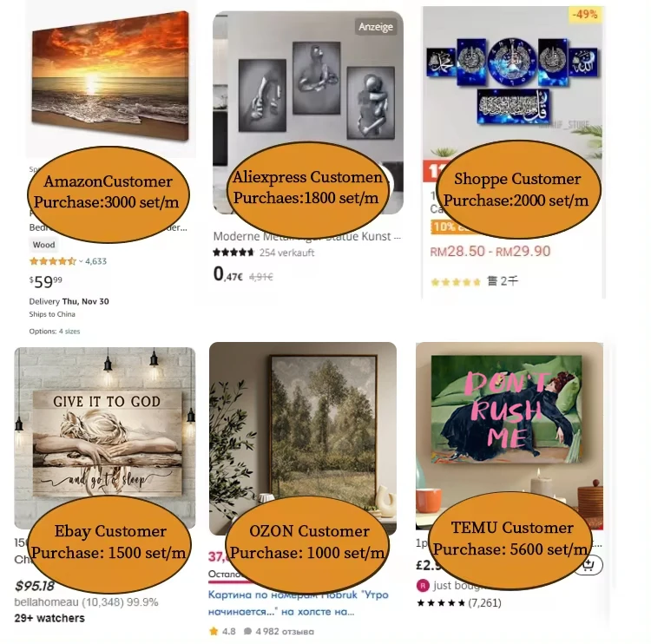Image resolution: width=651 pixels, height=644 pixels.
Task: Click the -49% discount badge
Action: pyautogui.click(x=584, y=14)
